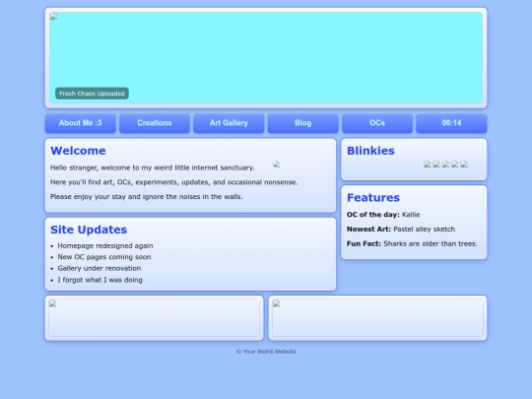532x399 pixels.
Task: Click 'New OC pages coming soon' item
Action: pyautogui.click(x=104, y=257)
